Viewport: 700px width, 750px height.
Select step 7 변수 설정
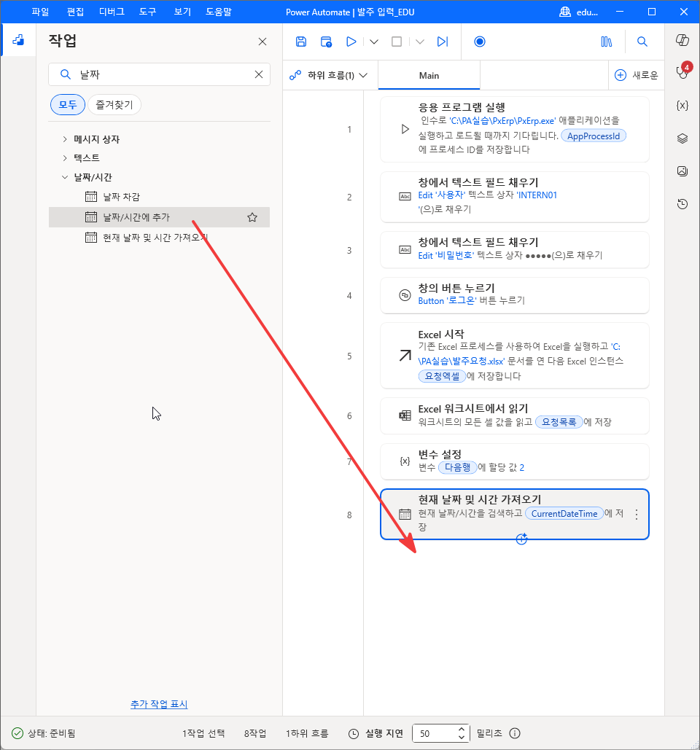(514, 461)
